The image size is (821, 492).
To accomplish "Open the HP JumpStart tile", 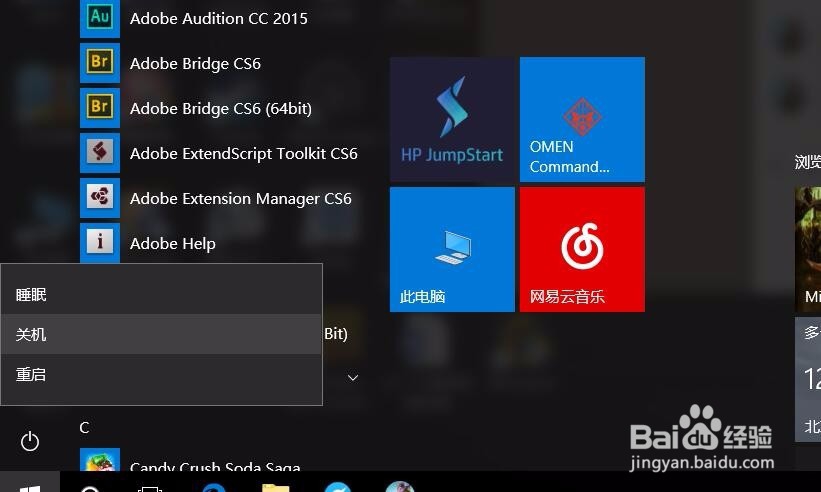I will point(452,119).
